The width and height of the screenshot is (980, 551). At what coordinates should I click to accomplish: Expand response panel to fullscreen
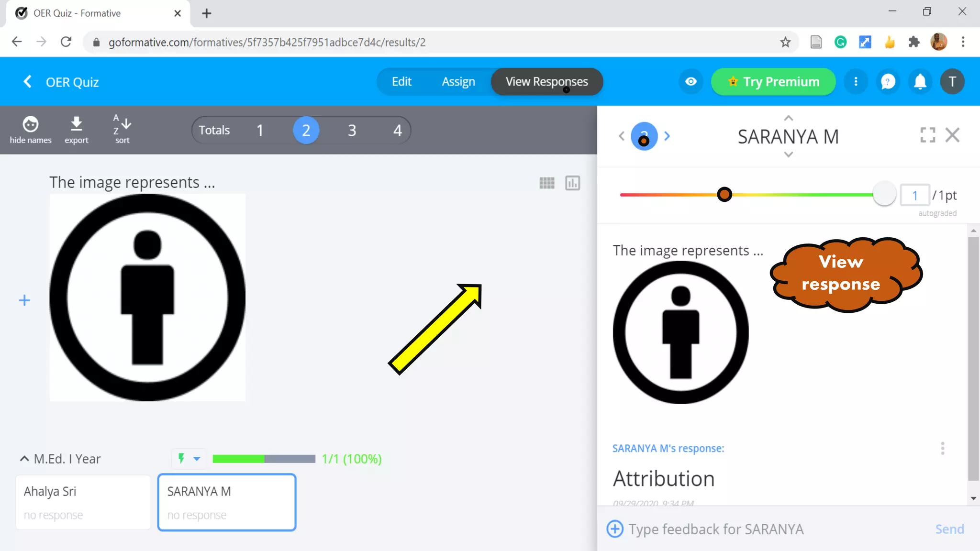927,135
